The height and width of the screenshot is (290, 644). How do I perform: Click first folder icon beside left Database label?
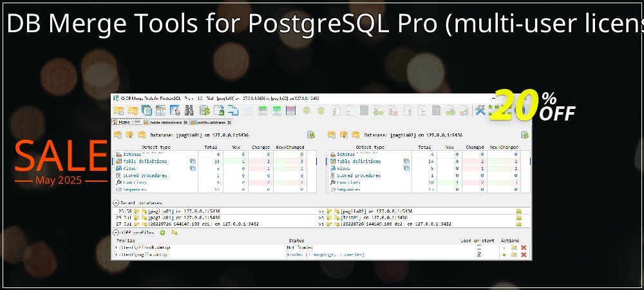117,135
